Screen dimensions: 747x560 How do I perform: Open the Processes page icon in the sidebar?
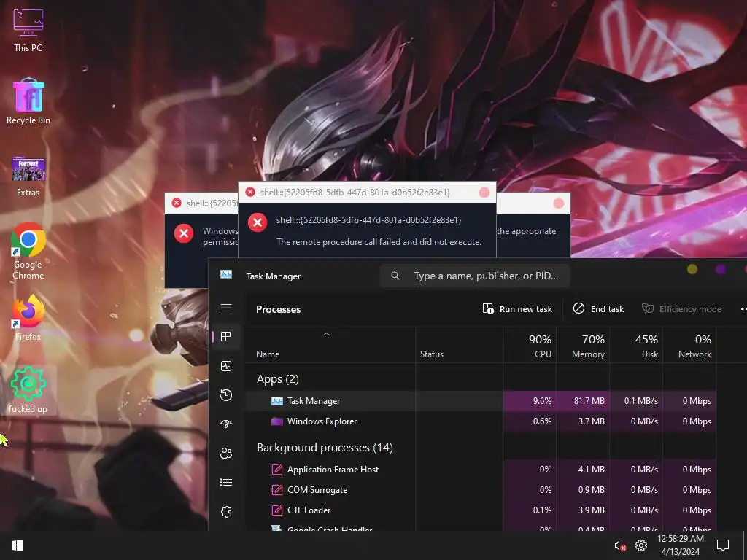tap(226, 337)
